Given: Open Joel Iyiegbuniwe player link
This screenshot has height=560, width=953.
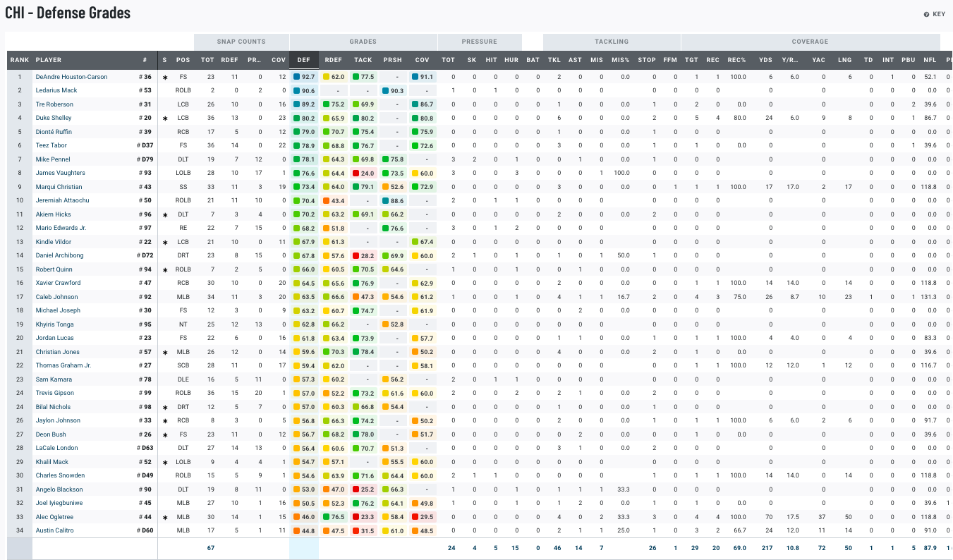Looking at the screenshot, I should (59, 503).
